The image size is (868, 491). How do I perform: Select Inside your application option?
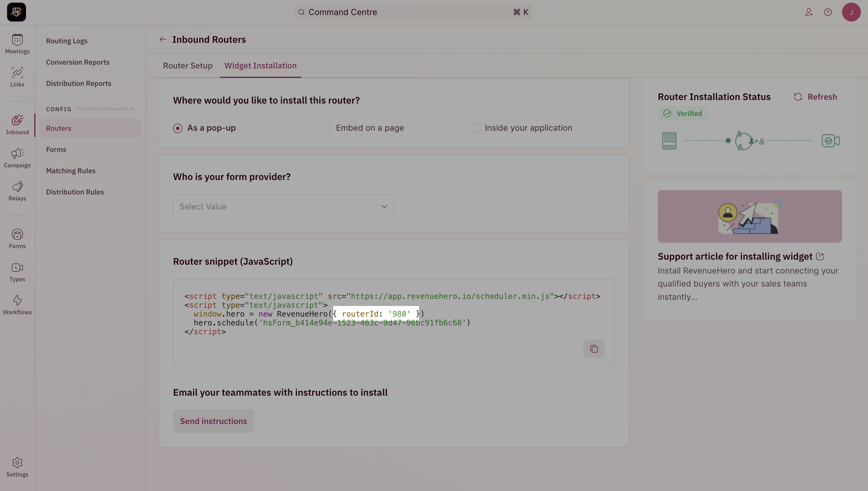tap(522, 128)
